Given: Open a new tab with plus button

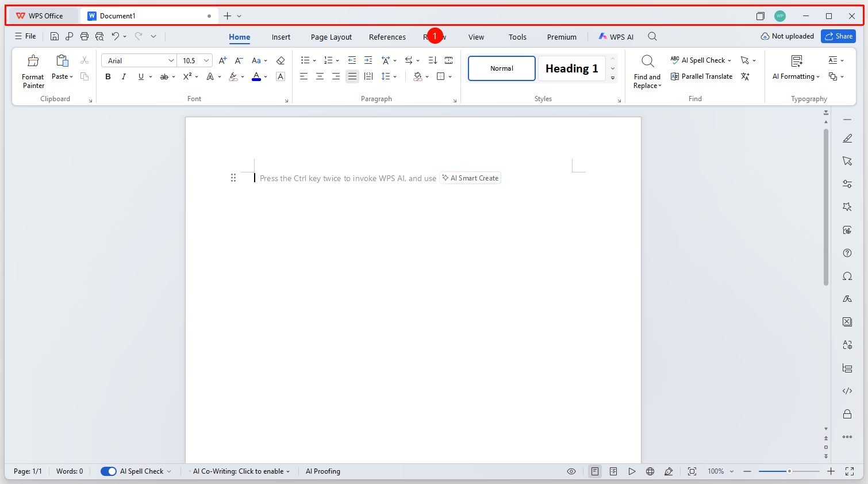Looking at the screenshot, I should pyautogui.click(x=228, y=16).
